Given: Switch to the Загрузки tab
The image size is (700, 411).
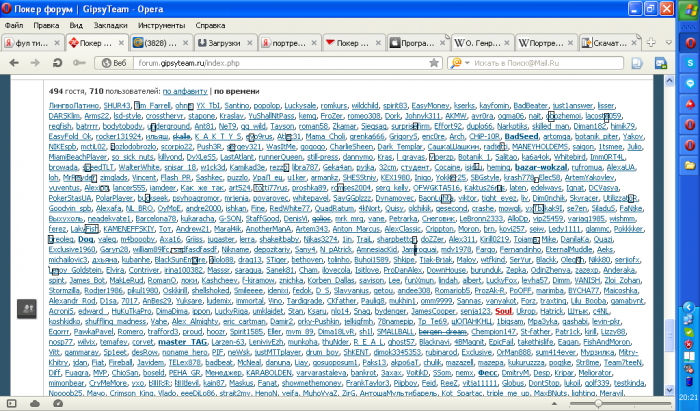Looking at the screenshot, I should 225,43.
